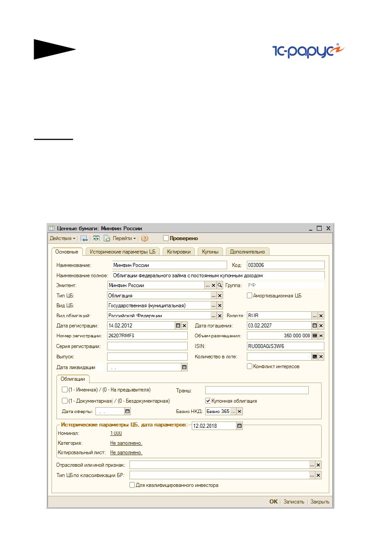Open the Дата ликвидации calendar icon

(x=184, y=367)
